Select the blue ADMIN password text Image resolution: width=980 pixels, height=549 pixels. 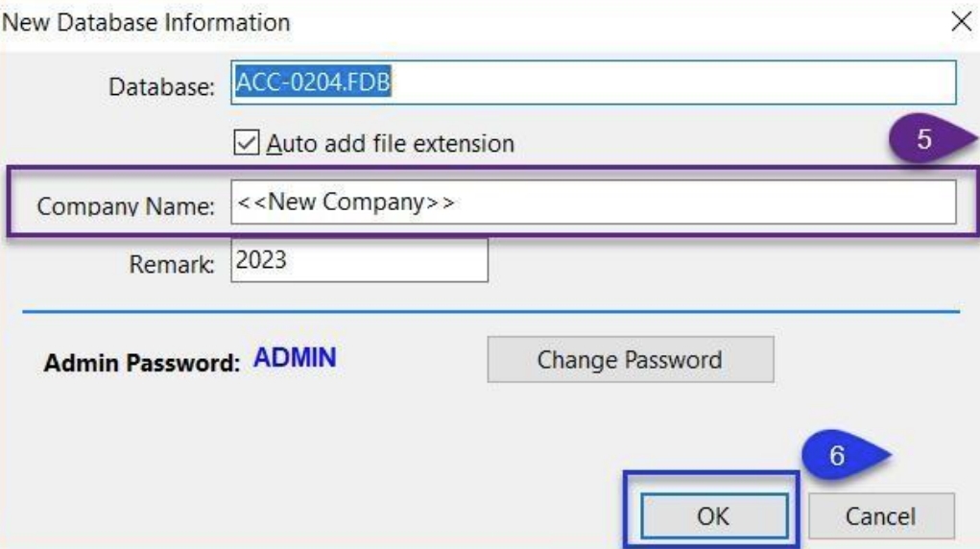point(295,360)
